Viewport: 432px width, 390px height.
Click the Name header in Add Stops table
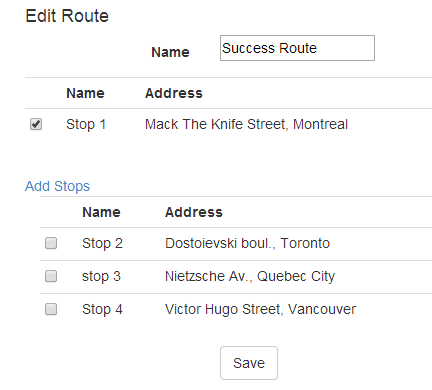(x=101, y=212)
